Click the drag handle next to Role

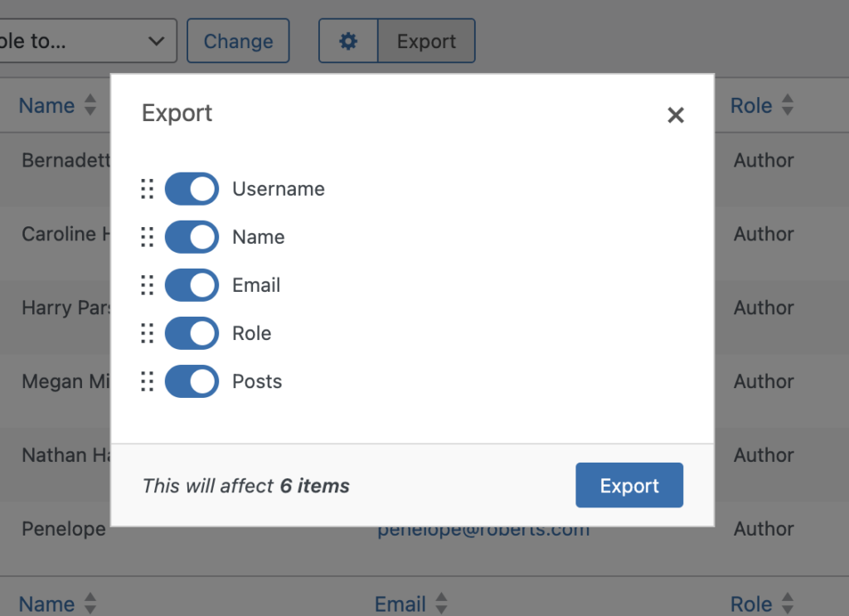pyautogui.click(x=148, y=333)
